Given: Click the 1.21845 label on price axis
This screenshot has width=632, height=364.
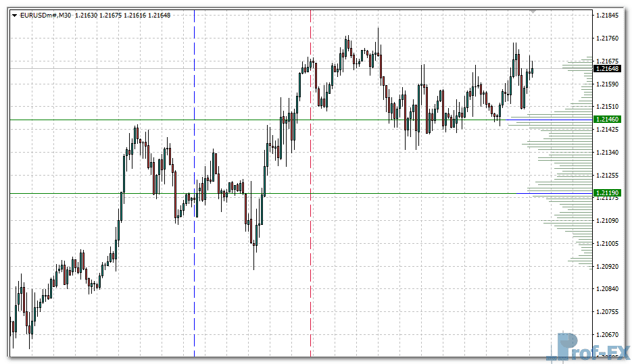Looking at the screenshot, I should coord(608,15).
